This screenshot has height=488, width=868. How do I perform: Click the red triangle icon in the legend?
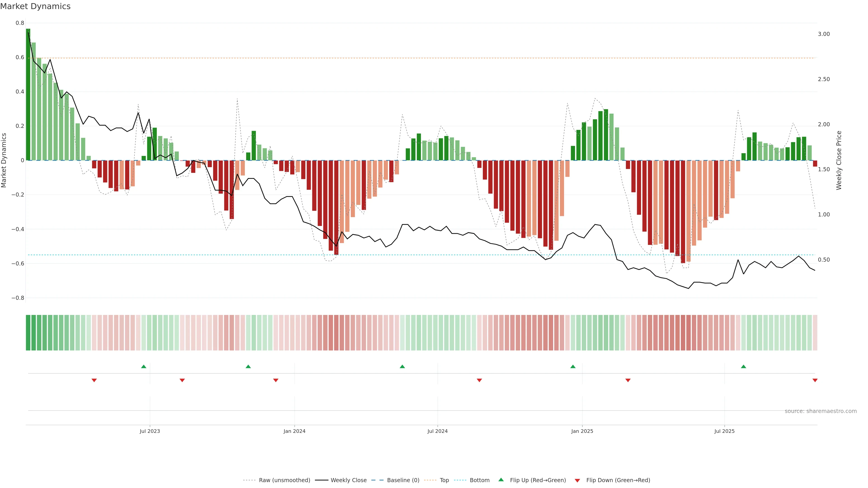(577, 480)
